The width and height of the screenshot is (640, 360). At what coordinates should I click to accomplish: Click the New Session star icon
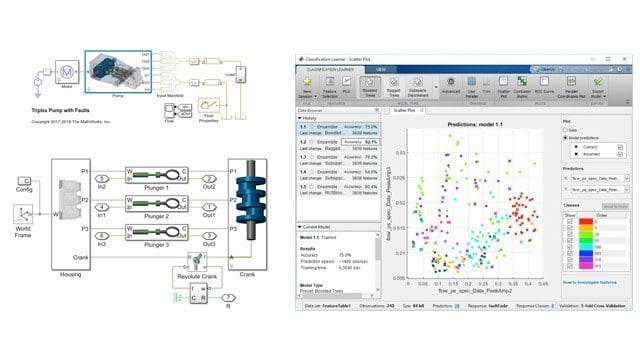click(307, 82)
